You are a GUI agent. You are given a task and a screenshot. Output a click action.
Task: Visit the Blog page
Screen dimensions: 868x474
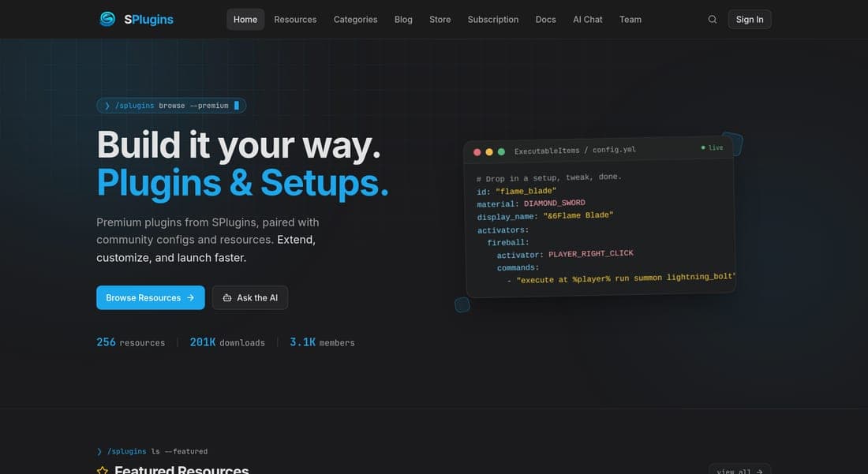(x=403, y=20)
